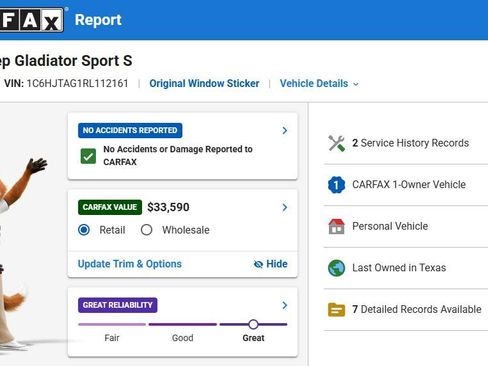Open the Vehicle Details dropdown
This screenshot has width=488, height=366.
click(319, 83)
